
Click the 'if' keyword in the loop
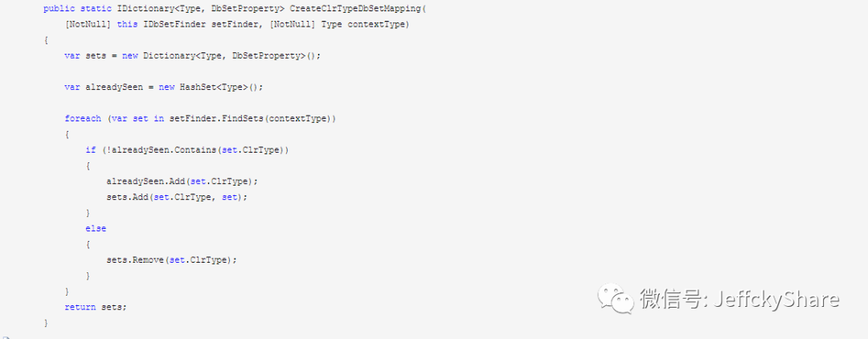90,150
